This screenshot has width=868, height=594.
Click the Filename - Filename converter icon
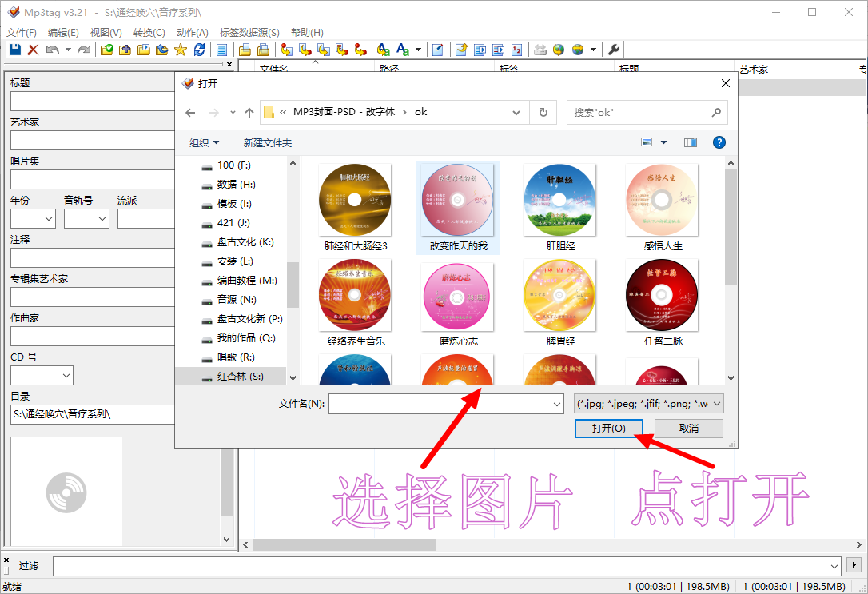(324, 50)
